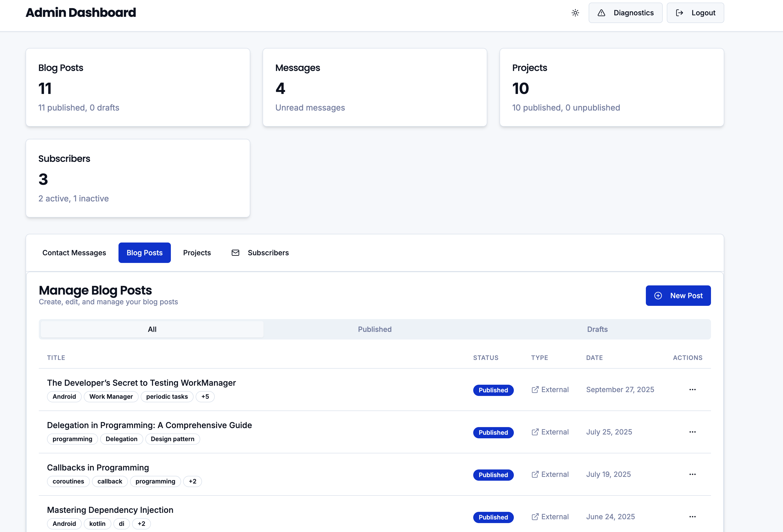Click External link icon for Delegation post
This screenshot has width=783, height=532.
[x=535, y=432]
